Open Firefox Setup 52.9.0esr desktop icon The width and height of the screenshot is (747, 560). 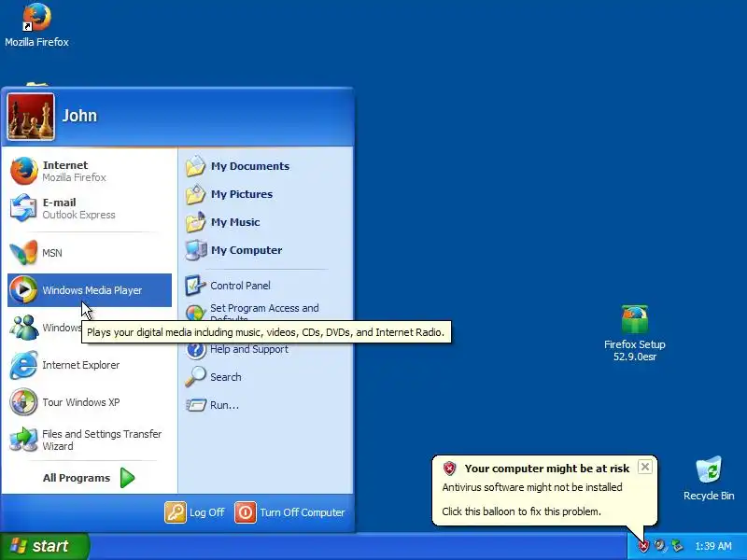pos(635,333)
